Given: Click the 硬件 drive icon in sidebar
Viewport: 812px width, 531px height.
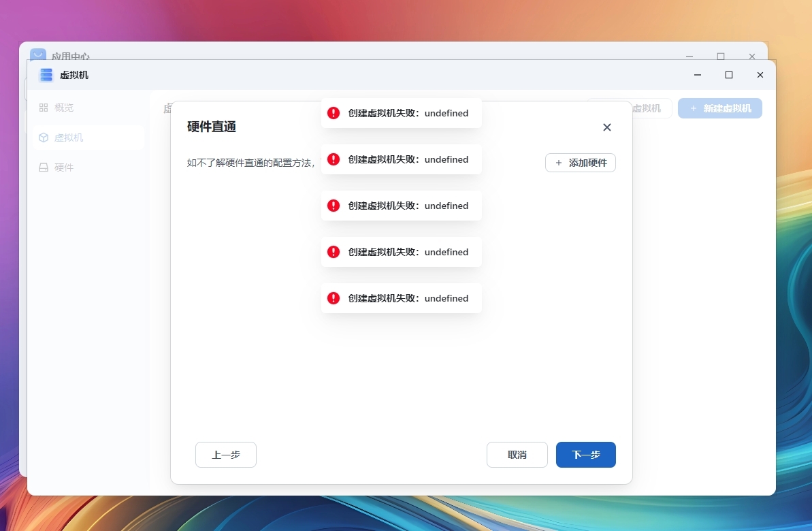Looking at the screenshot, I should point(44,167).
